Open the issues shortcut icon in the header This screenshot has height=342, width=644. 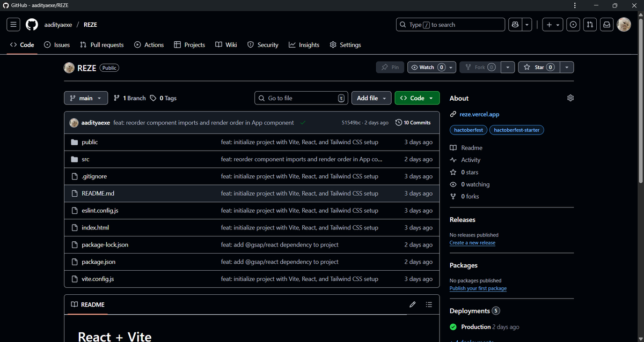[x=573, y=25]
